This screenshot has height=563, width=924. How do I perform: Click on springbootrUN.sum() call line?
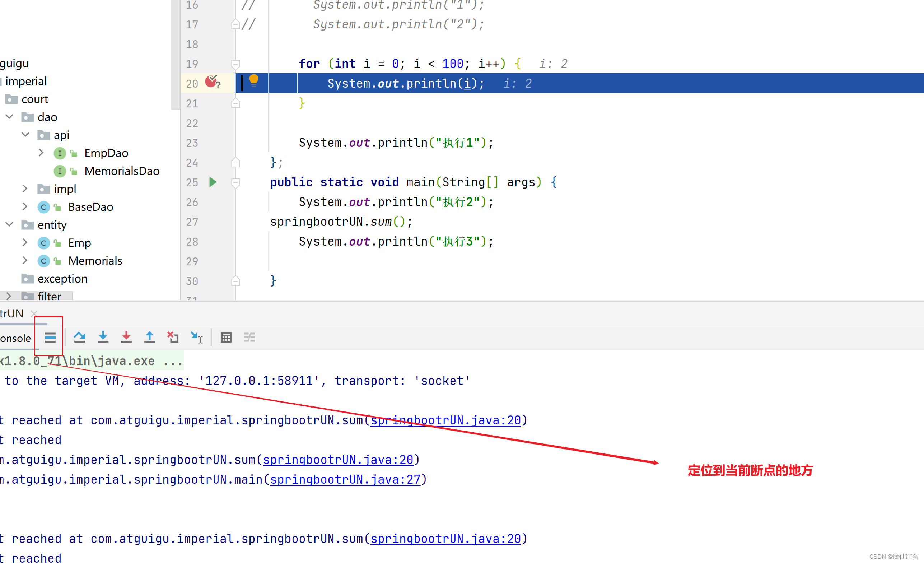341,222
